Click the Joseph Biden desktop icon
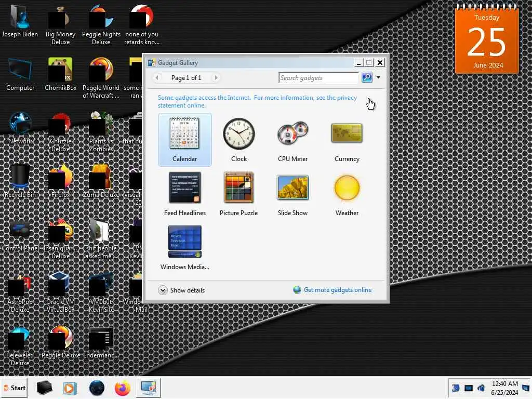Viewport: 532px width, 399px height. click(20, 21)
